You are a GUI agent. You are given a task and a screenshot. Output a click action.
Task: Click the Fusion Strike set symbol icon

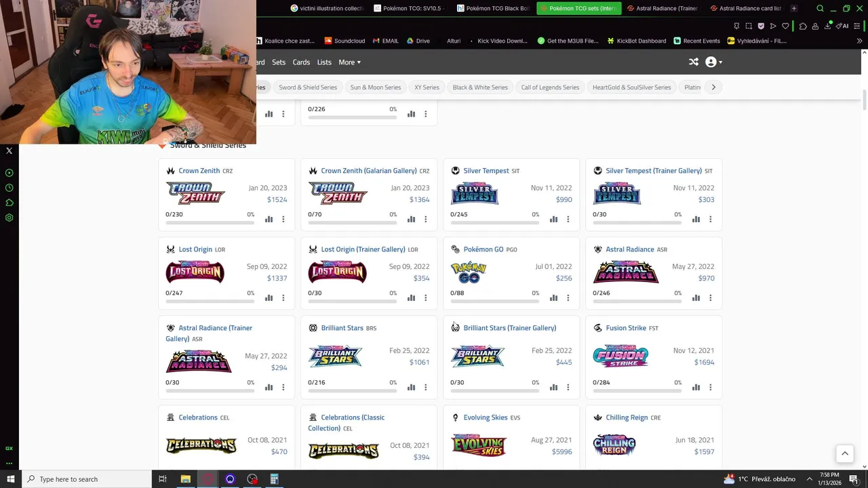[x=597, y=328]
